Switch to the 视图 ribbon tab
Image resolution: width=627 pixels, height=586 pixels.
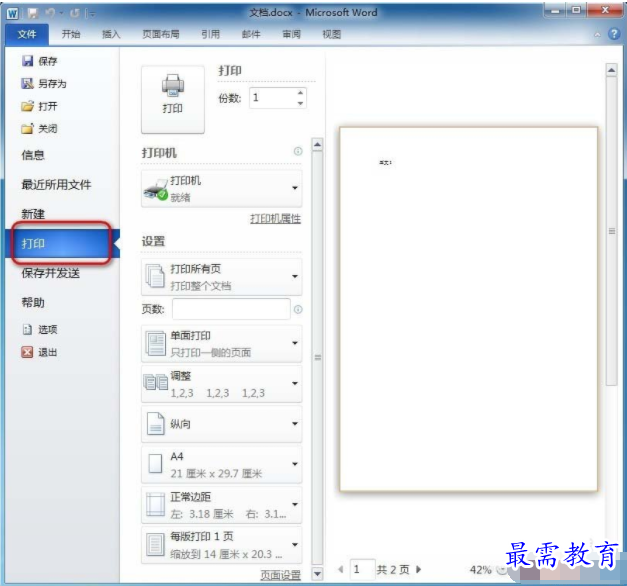click(332, 34)
